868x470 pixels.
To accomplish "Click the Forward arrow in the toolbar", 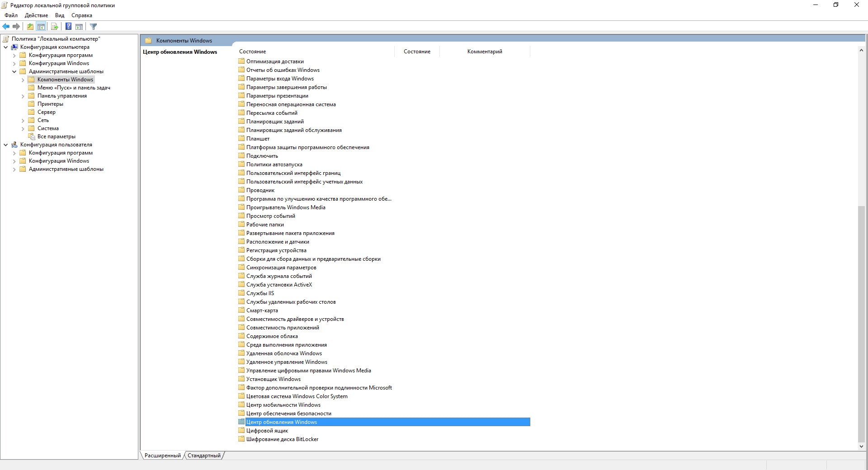I will pos(16,27).
